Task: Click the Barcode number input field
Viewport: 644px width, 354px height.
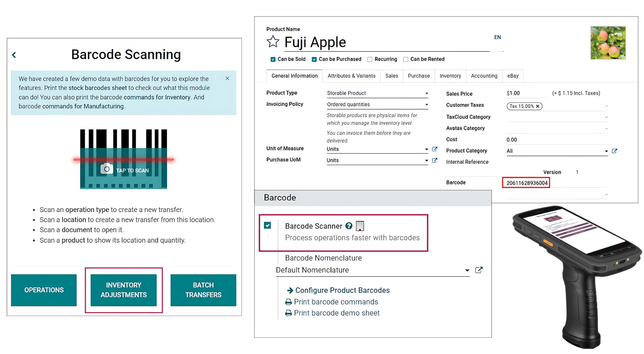Action: point(526,183)
